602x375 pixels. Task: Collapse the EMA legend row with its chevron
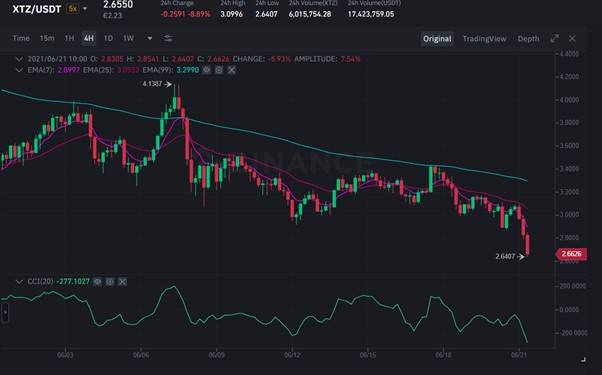click(x=19, y=70)
